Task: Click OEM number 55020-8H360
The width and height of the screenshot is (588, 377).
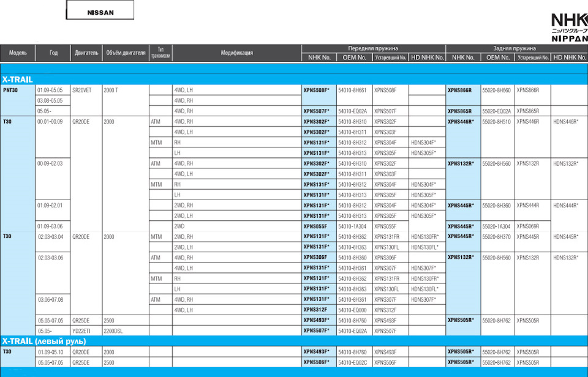Action: pyautogui.click(x=497, y=206)
